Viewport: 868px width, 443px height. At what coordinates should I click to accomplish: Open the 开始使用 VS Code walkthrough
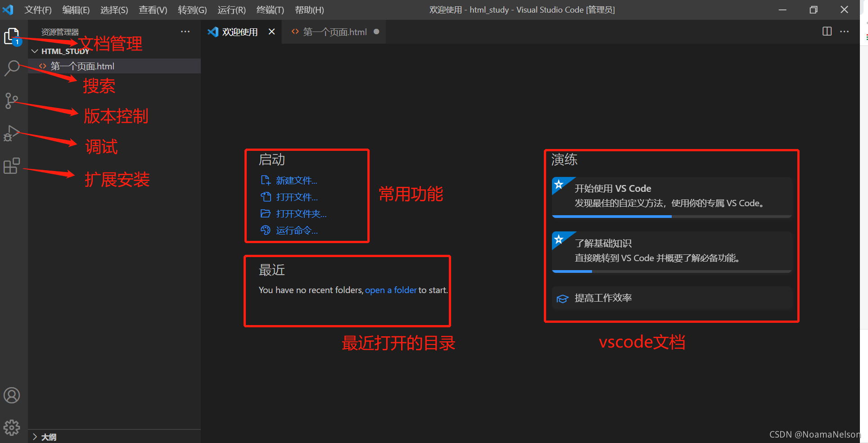[x=672, y=197]
